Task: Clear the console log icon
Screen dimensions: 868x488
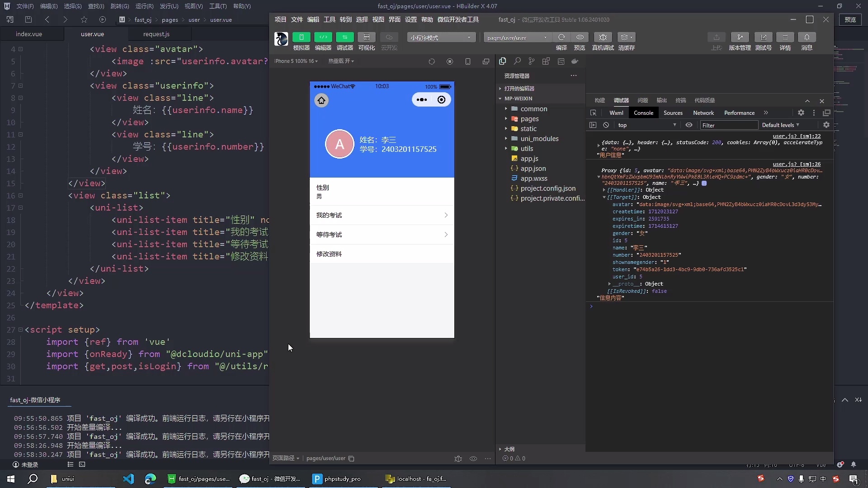Action: [x=606, y=125]
